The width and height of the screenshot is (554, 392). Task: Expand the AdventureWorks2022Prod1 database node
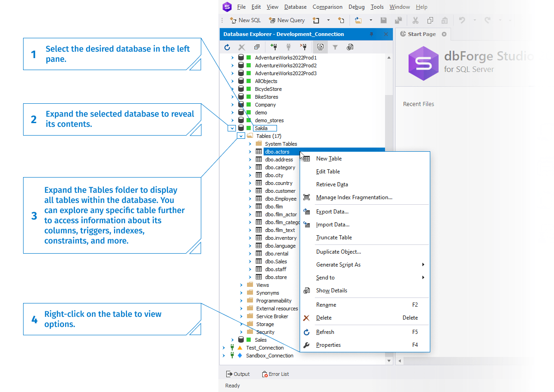[x=233, y=58]
